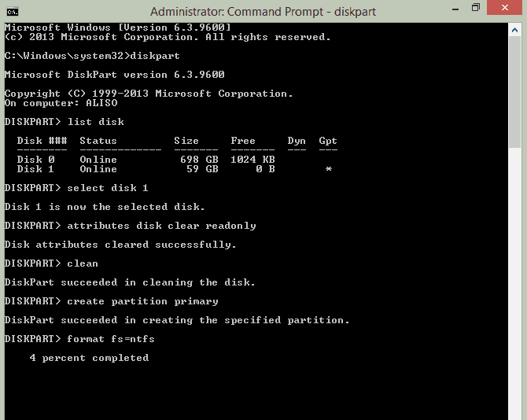Viewport: 527px width, 420px height.
Task: Click the 'format fs=ntfs' command line
Action: (79, 339)
